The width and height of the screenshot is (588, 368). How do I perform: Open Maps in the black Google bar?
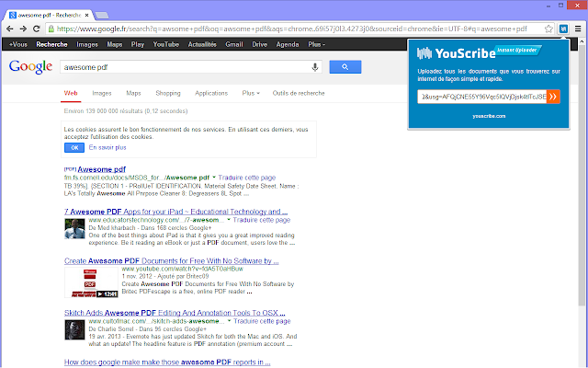point(114,44)
